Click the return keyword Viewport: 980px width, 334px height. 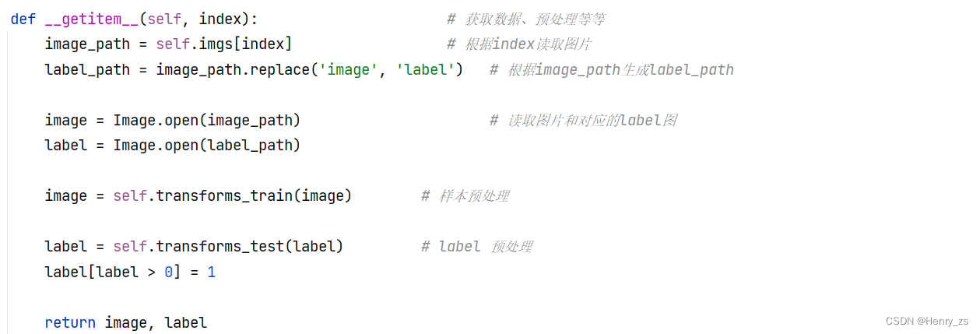coord(70,322)
